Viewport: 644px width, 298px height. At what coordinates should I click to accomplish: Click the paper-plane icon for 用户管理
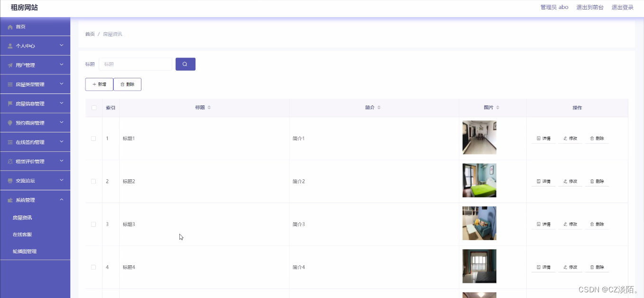(x=10, y=65)
